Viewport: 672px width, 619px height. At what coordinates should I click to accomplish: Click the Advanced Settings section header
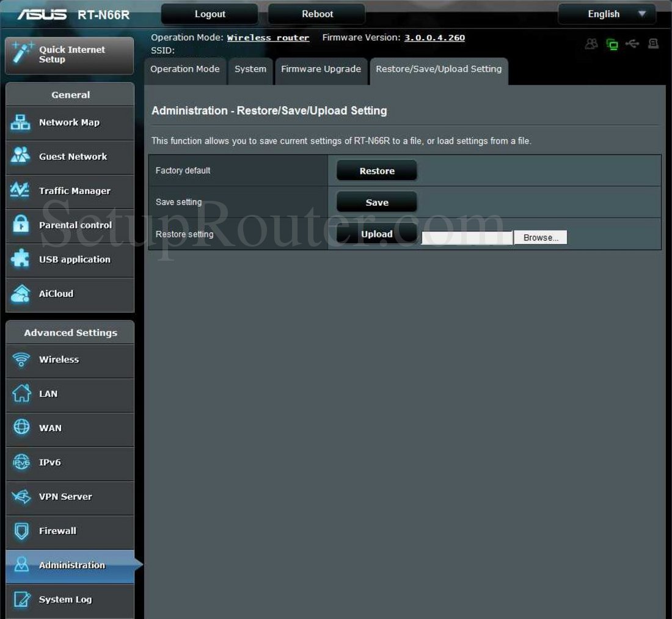[70, 333]
